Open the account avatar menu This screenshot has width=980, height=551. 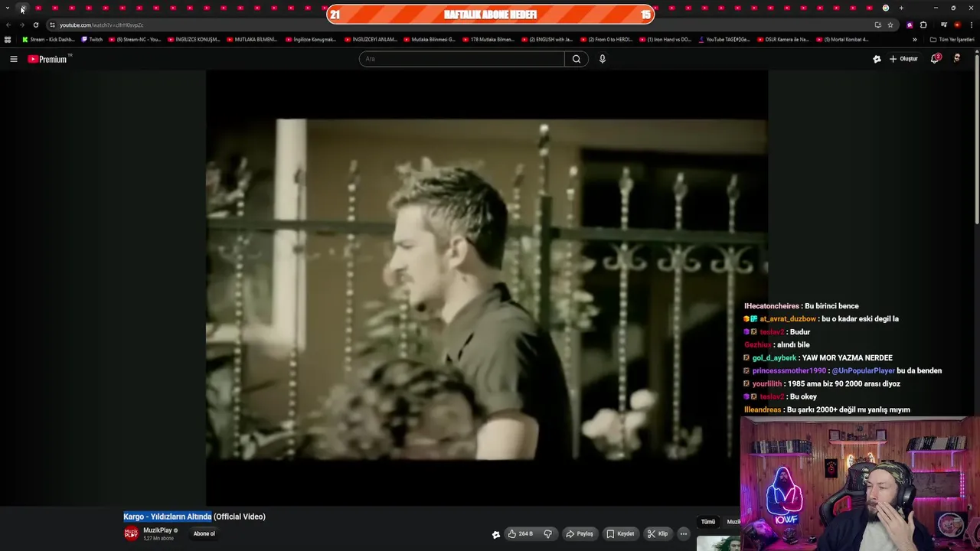956,59
